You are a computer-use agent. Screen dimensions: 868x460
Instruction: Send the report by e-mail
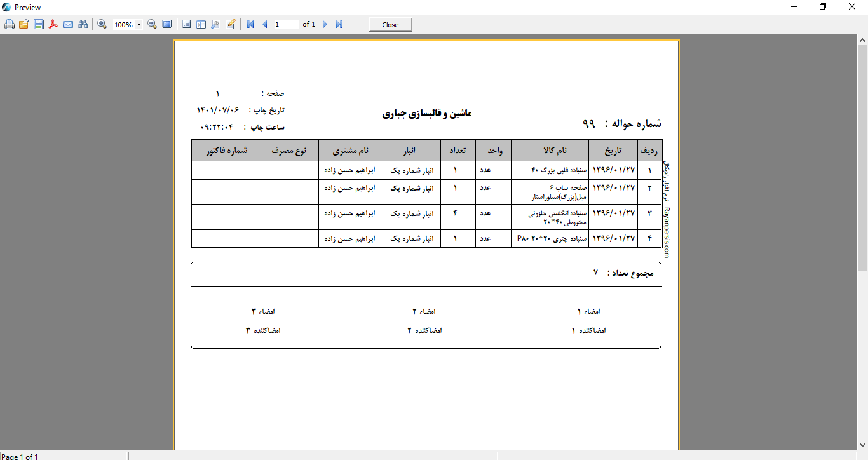[68, 24]
